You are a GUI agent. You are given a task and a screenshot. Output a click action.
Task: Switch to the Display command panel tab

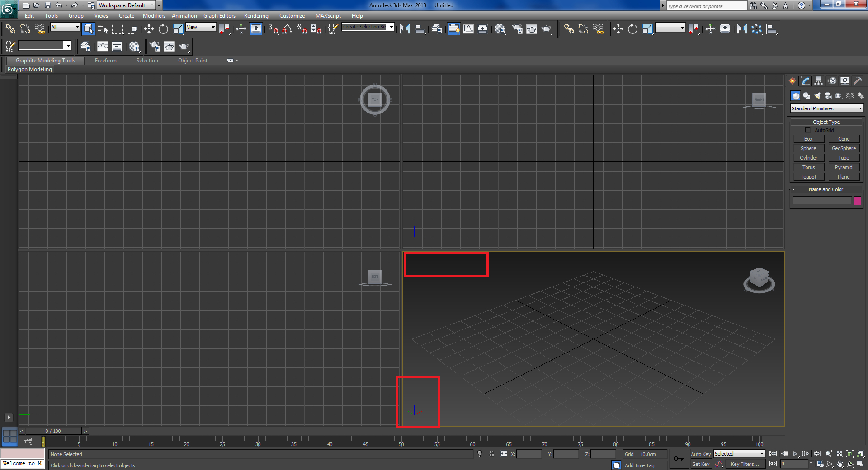pos(845,81)
